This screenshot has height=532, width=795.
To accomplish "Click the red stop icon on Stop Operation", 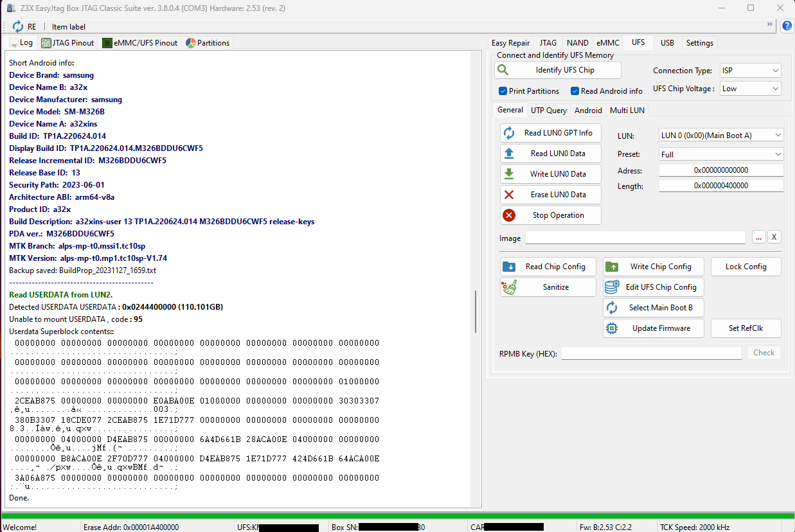I will click(509, 215).
